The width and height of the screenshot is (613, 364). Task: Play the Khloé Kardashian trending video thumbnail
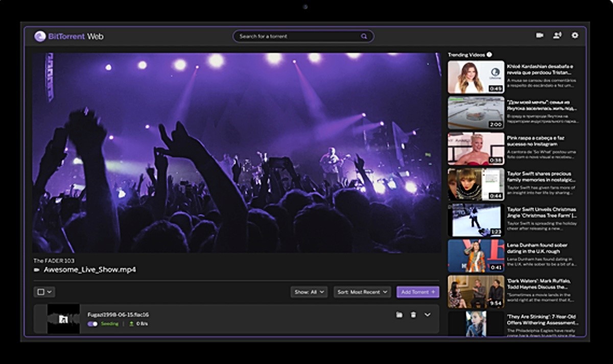[x=476, y=77]
